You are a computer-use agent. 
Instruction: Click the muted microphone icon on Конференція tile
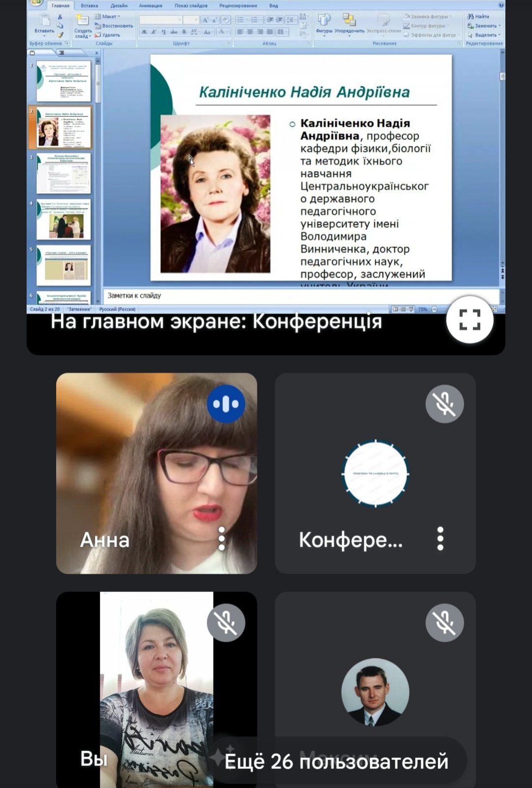[444, 404]
